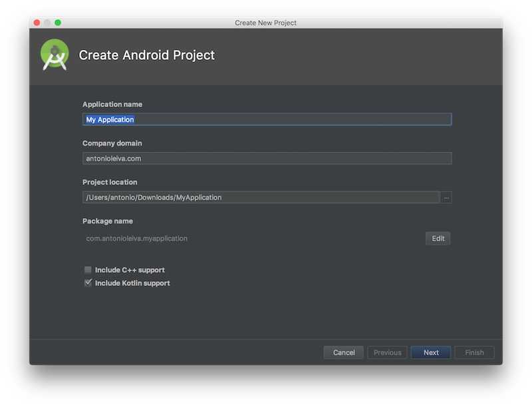This screenshot has height=407, width=532.
Task: Enable Include C++ support checkbox
Action: pos(88,269)
